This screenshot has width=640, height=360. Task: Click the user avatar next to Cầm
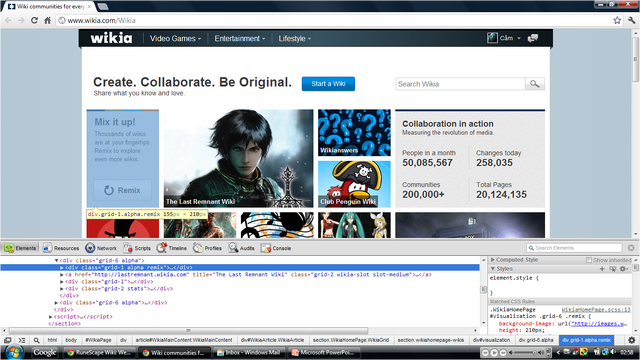[492, 38]
